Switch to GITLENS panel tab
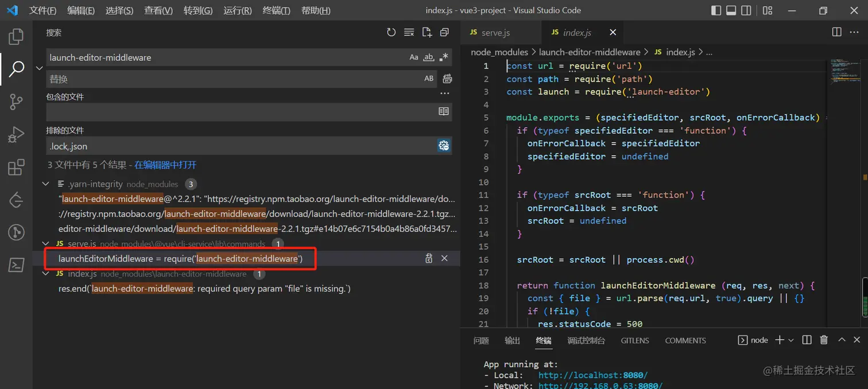Viewport: 868px width, 389px height. 635,340
